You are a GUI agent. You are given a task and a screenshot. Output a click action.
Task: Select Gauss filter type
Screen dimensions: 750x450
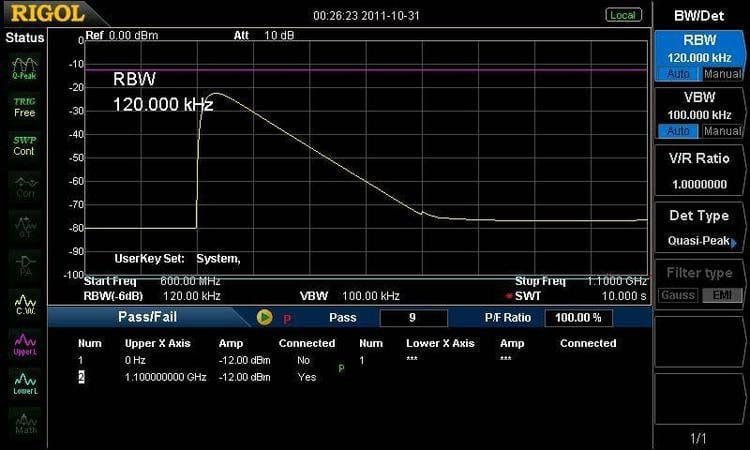coord(677,295)
